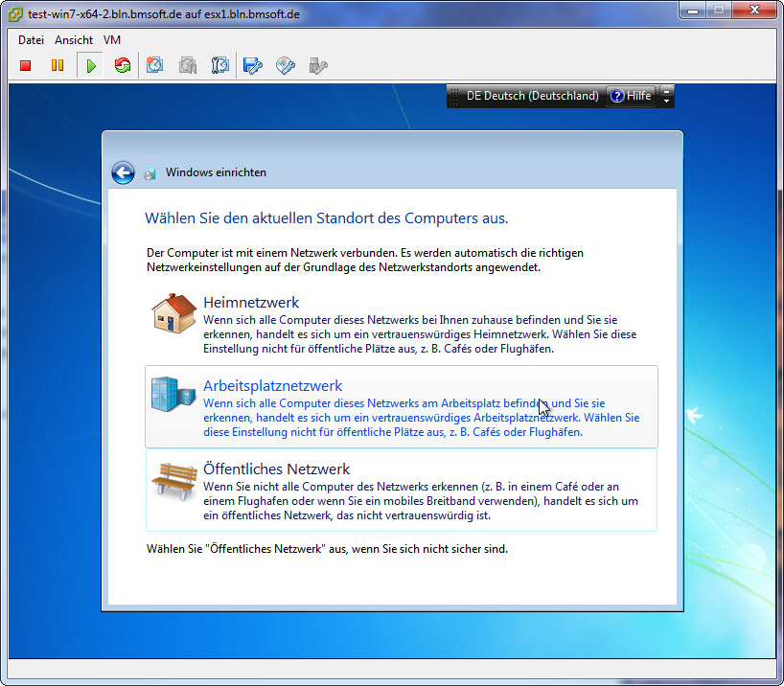This screenshot has height=686, width=784.
Task: Click the park bench icon for Öffentliches Netzwerk
Action: [174, 481]
